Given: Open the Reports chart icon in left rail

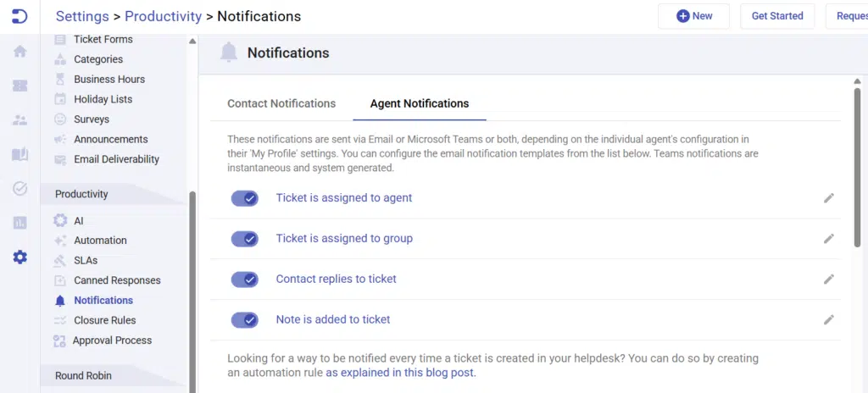Looking at the screenshot, I should tap(19, 223).
